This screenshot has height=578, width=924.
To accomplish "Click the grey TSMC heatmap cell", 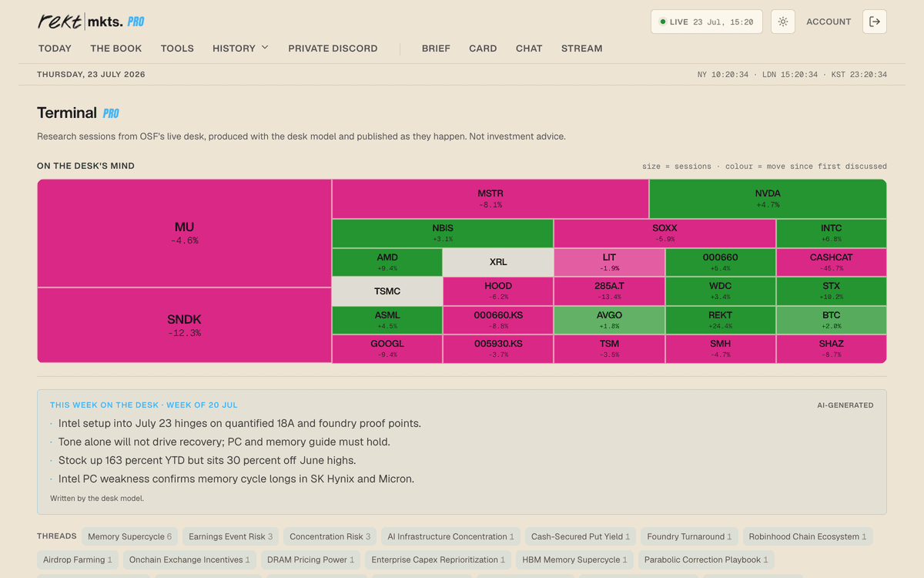I will [x=387, y=291].
